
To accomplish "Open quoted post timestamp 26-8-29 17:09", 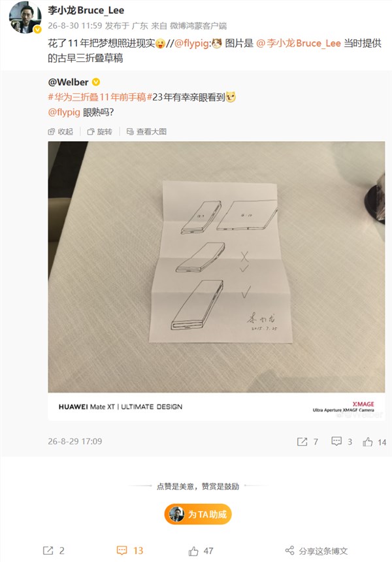I will (75, 441).
